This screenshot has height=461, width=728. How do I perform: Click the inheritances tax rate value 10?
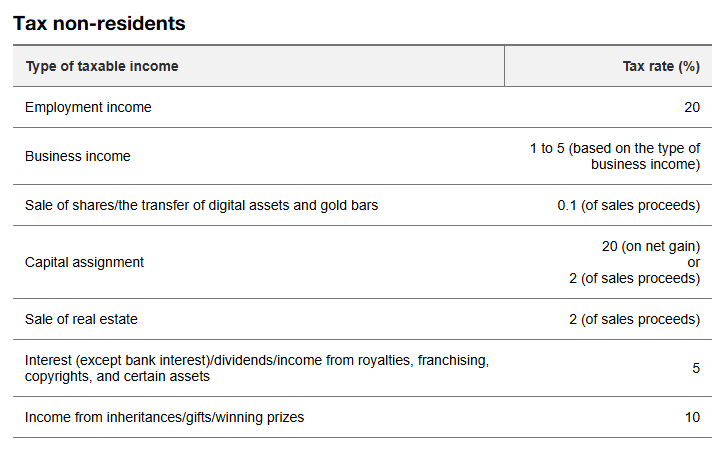(x=692, y=417)
